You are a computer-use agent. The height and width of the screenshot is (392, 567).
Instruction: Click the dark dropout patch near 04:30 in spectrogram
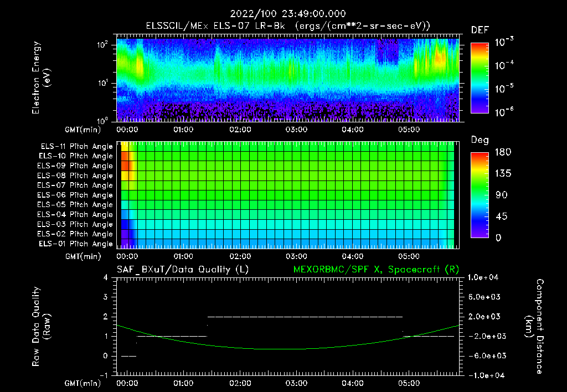click(x=387, y=51)
